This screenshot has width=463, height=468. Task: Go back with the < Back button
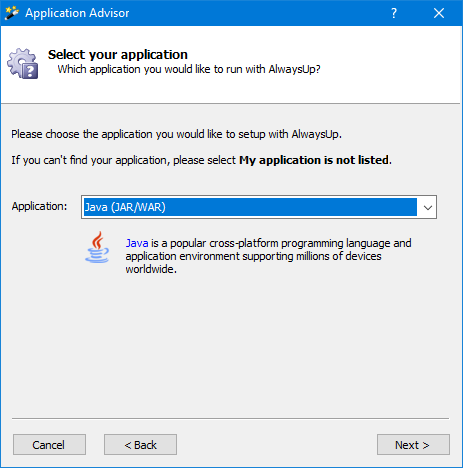click(140, 445)
